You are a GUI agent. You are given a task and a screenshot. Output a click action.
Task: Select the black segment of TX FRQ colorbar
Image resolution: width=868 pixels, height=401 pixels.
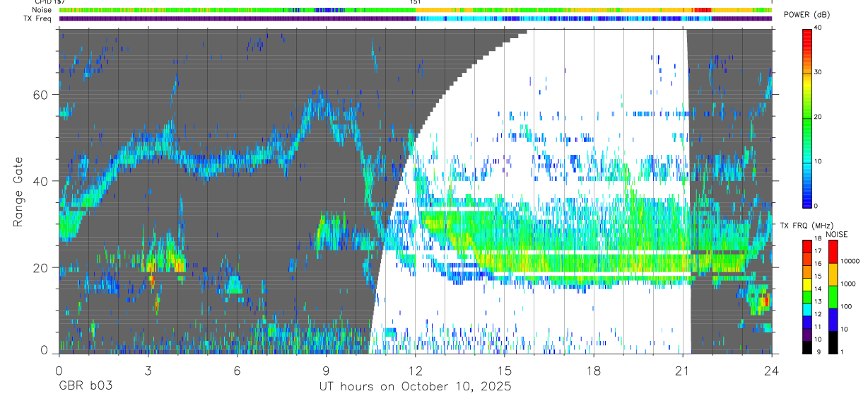(807, 347)
